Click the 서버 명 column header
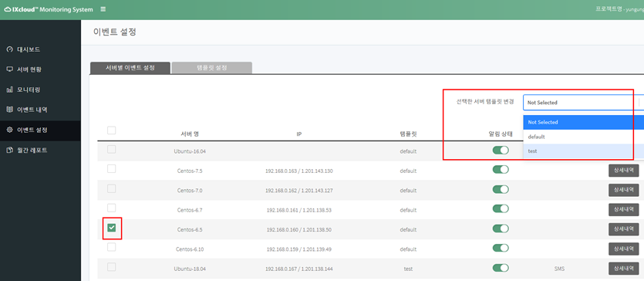The height and width of the screenshot is (281, 644). pos(190,134)
